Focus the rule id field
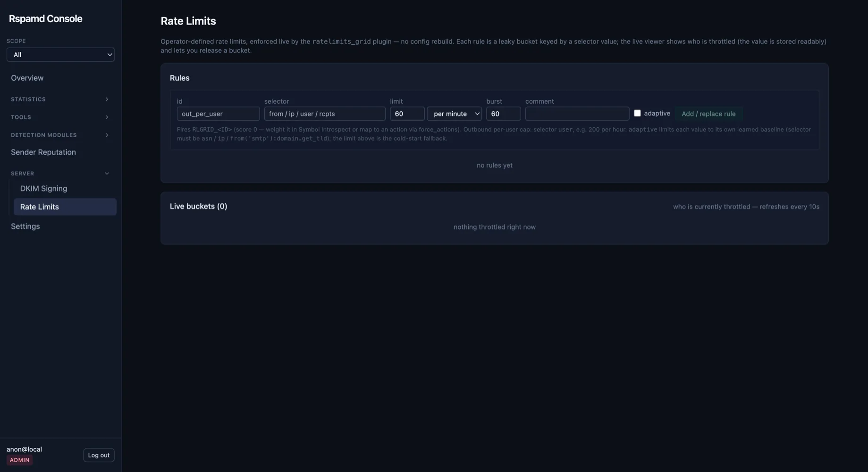Image resolution: width=868 pixels, height=472 pixels. [x=218, y=114]
